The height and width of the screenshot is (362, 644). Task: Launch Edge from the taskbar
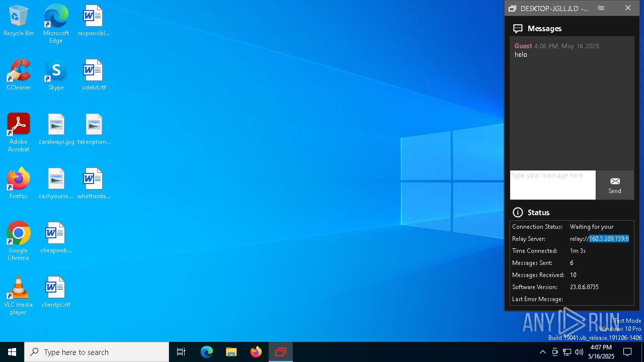pyautogui.click(x=207, y=352)
